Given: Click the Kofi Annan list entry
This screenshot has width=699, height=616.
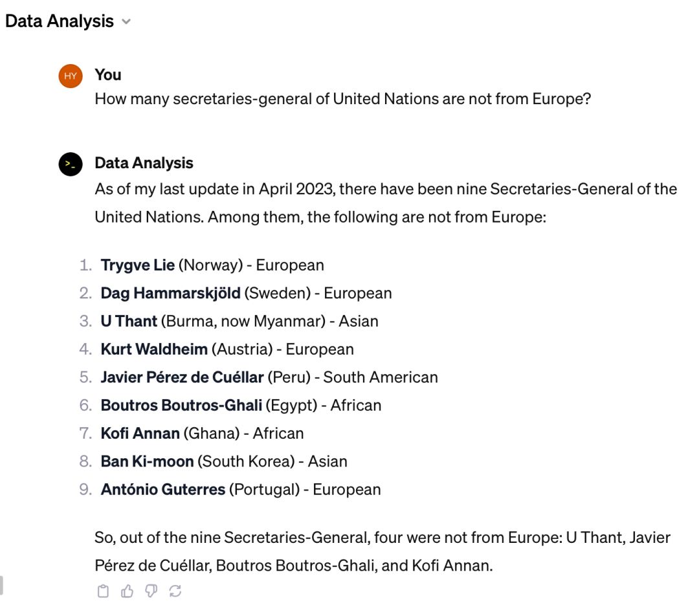Looking at the screenshot, I should click(x=203, y=434).
